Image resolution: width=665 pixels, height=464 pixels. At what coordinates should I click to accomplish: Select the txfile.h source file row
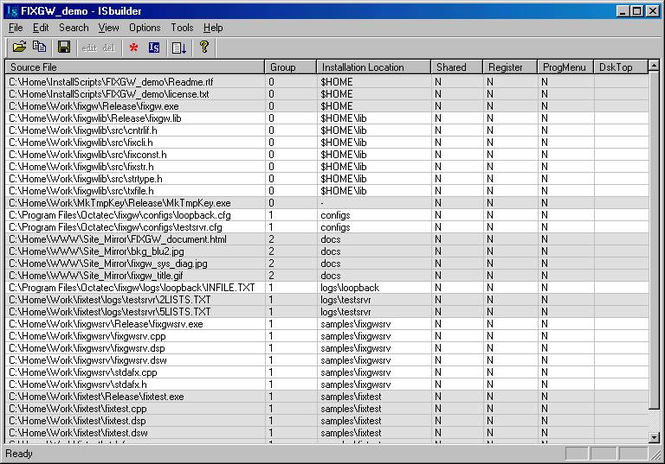pyautogui.click(x=327, y=191)
